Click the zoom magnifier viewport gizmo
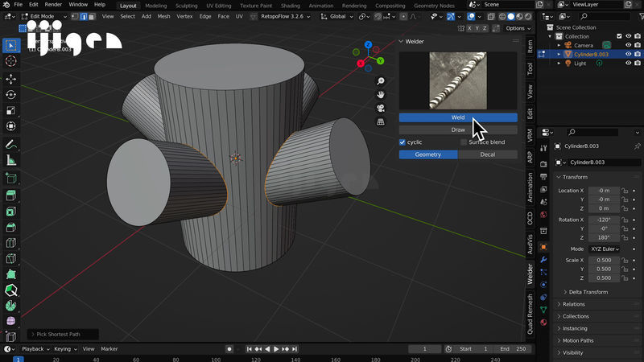 point(381,81)
